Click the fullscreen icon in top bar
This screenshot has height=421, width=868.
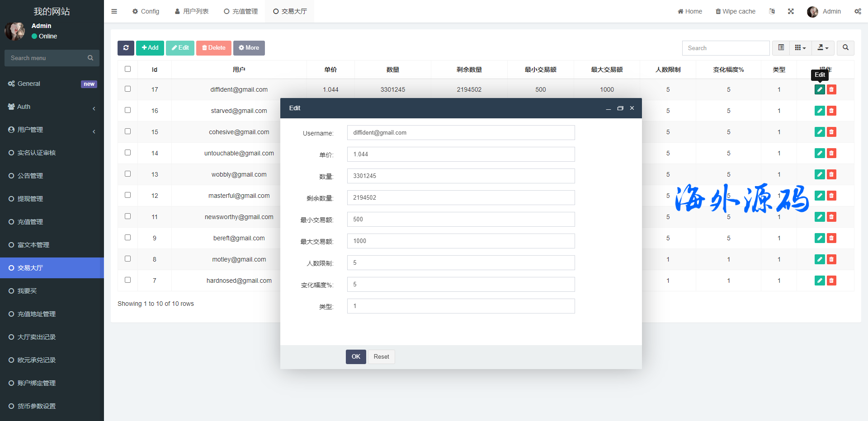791,11
